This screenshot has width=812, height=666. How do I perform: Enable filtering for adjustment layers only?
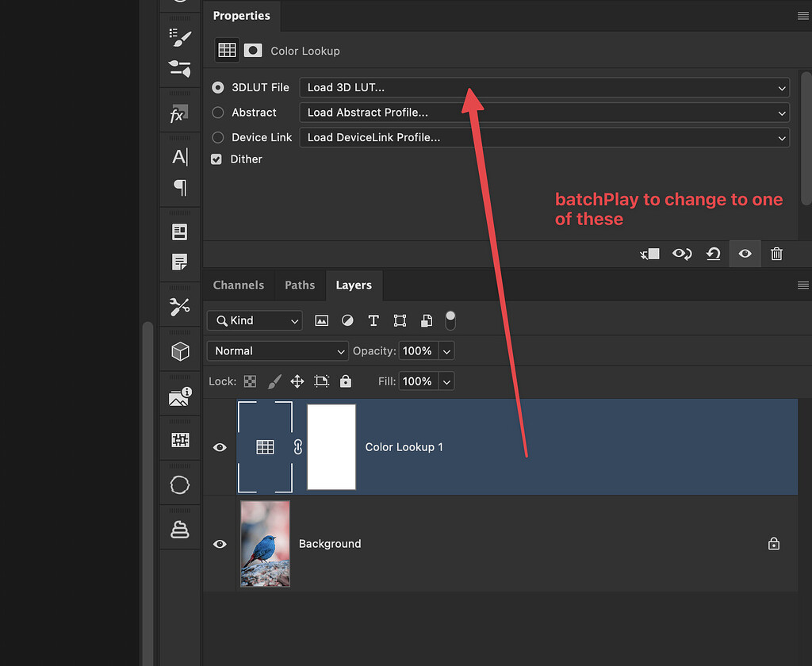pyautogui.click(x=347, y=320)
